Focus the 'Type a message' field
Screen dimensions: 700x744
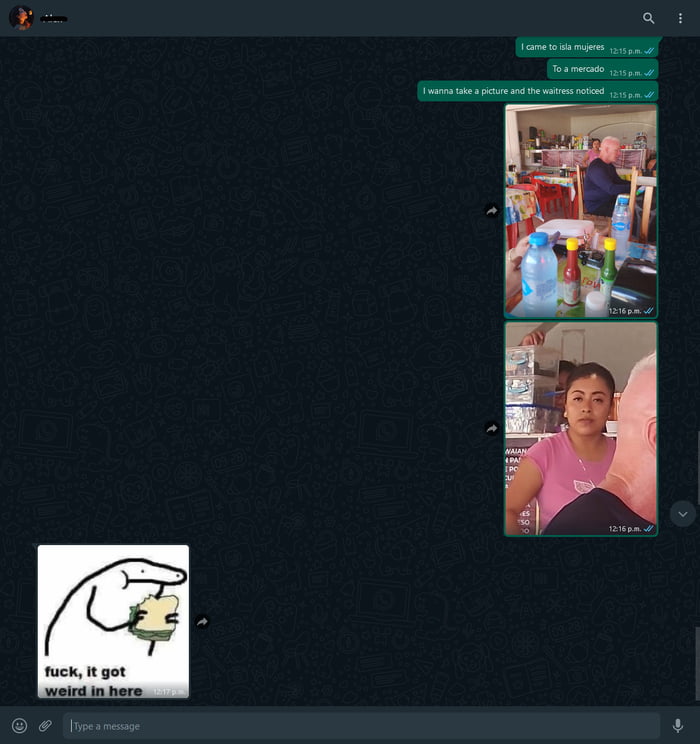[360, 726]
